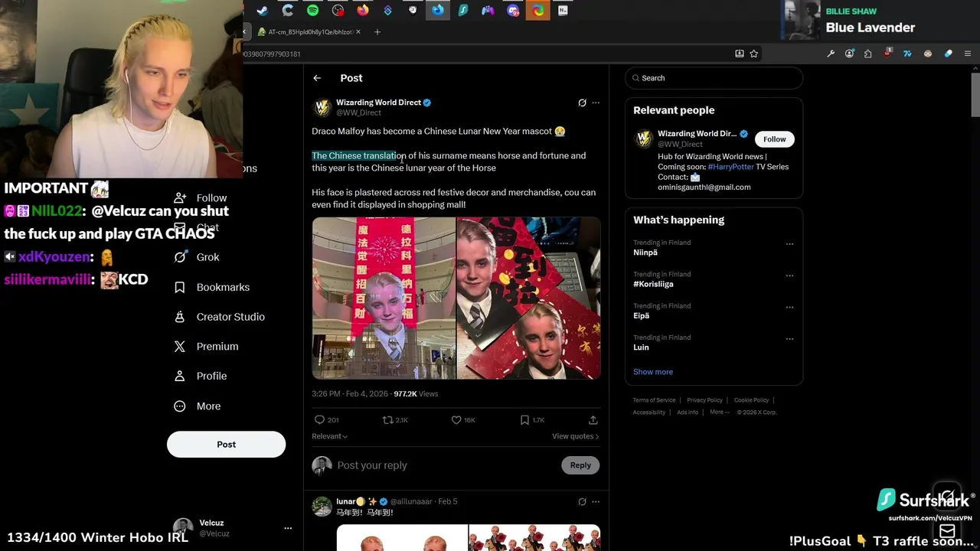The image size is (980, 551).
Task: Open Firefox orange icon in the taskbar
Action: [x=363, y=11]
